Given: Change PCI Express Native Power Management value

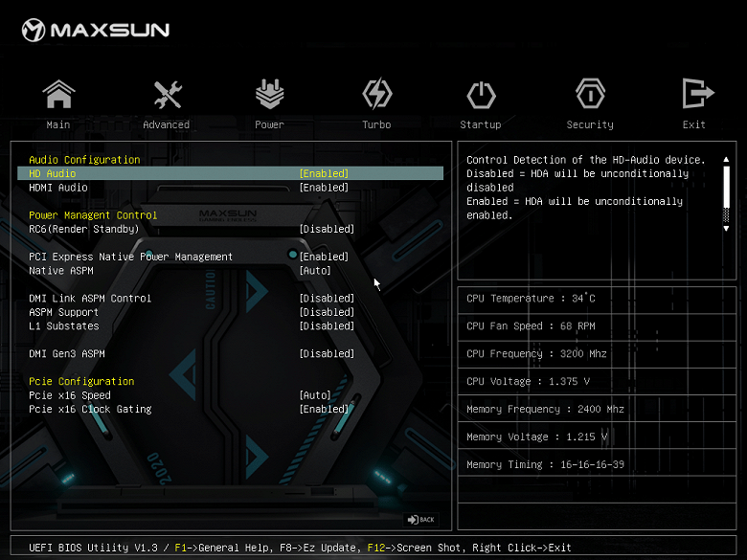Looking at the screenshot, I should tap(324, 257).
